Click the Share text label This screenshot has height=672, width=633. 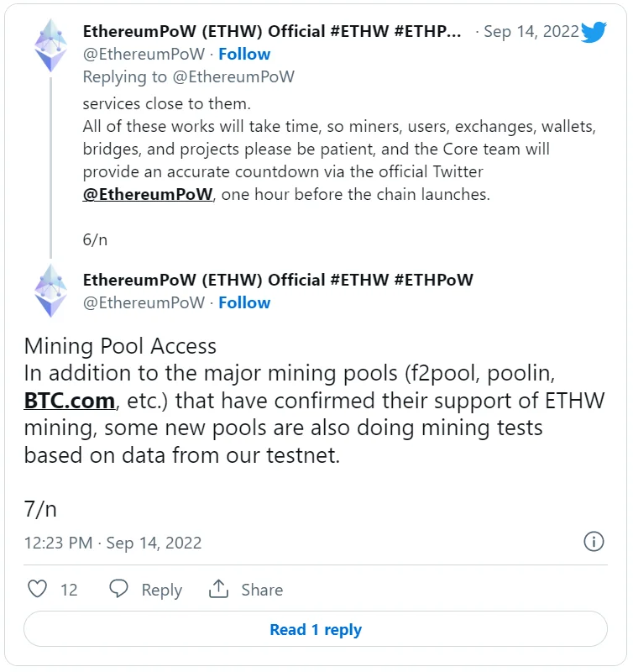(x=262, y=591)
